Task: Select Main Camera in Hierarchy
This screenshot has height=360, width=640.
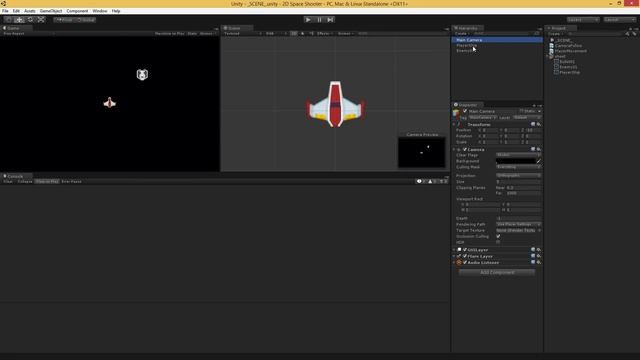Action: pos(497,40)
